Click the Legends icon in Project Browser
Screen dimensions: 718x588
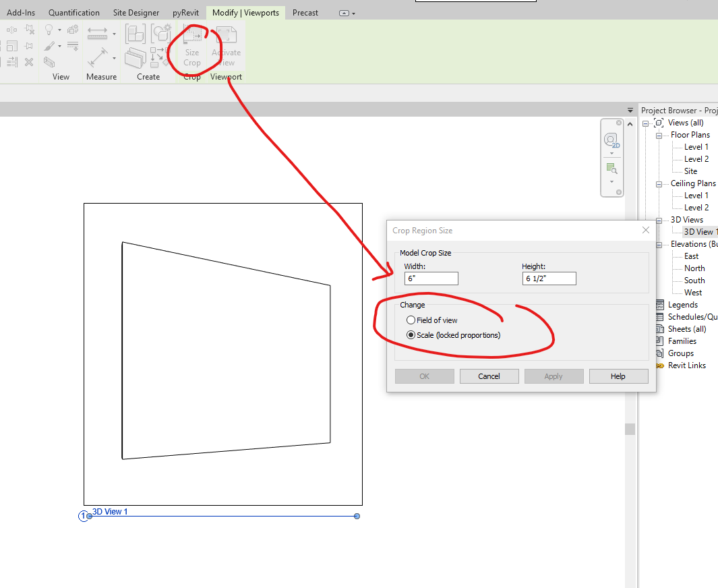coord(659,305)
